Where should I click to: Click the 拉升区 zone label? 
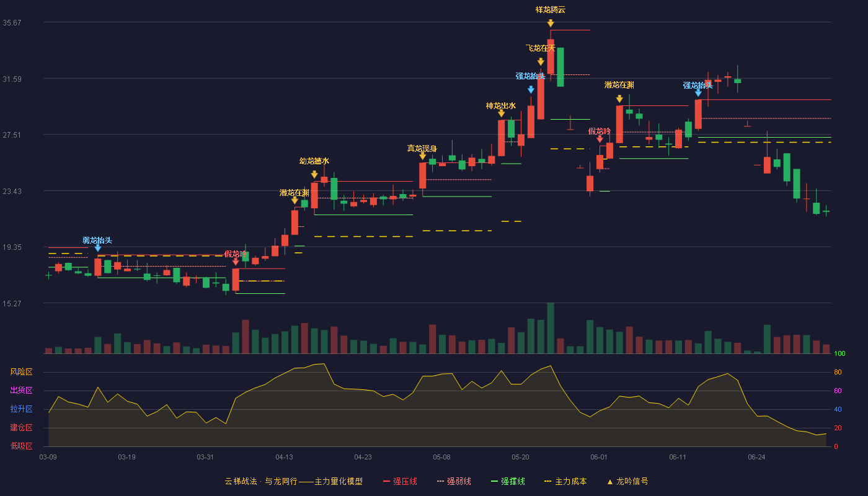point(22,409)
